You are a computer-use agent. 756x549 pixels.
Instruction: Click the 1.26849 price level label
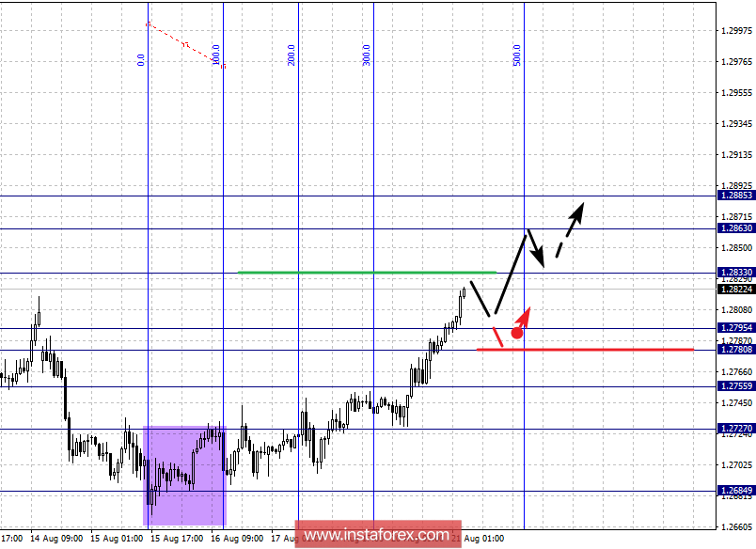[x=736, y=491]
